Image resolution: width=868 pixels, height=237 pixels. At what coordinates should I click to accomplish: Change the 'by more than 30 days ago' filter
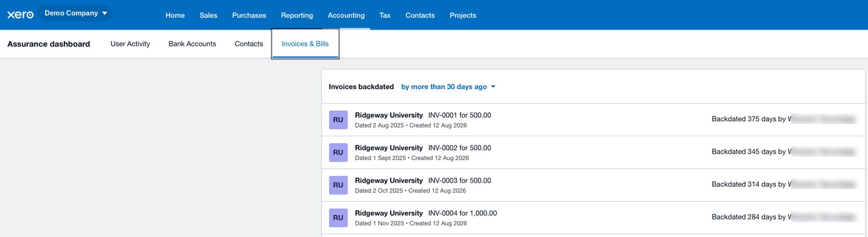tap(448, 87)
